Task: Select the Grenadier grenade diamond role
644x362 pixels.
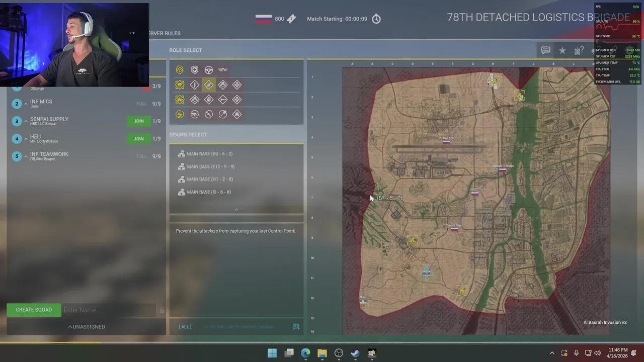Action: [x=209, y=100]
